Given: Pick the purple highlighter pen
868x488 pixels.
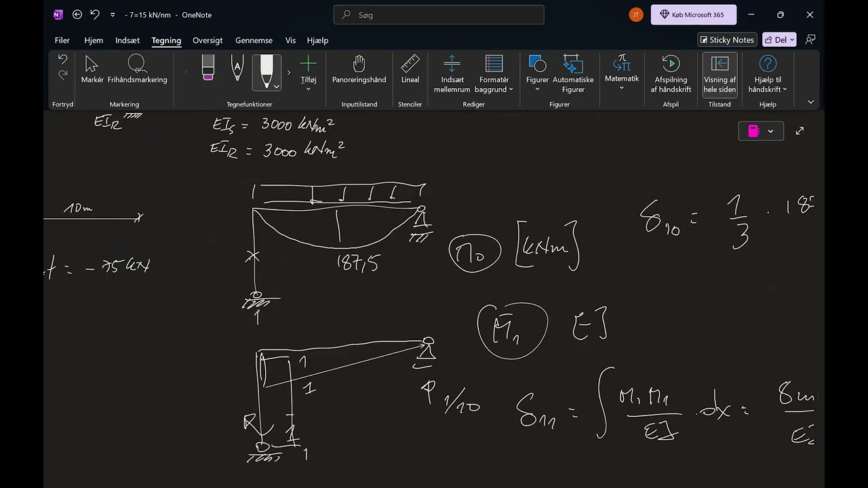Looking at the screenshot, I should click(x=208, y=68).
